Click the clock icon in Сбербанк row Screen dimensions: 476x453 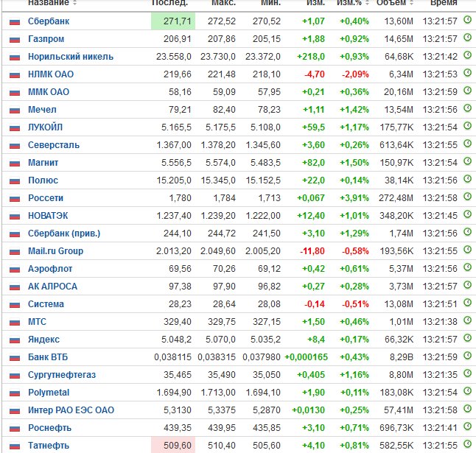coord(467,20)
